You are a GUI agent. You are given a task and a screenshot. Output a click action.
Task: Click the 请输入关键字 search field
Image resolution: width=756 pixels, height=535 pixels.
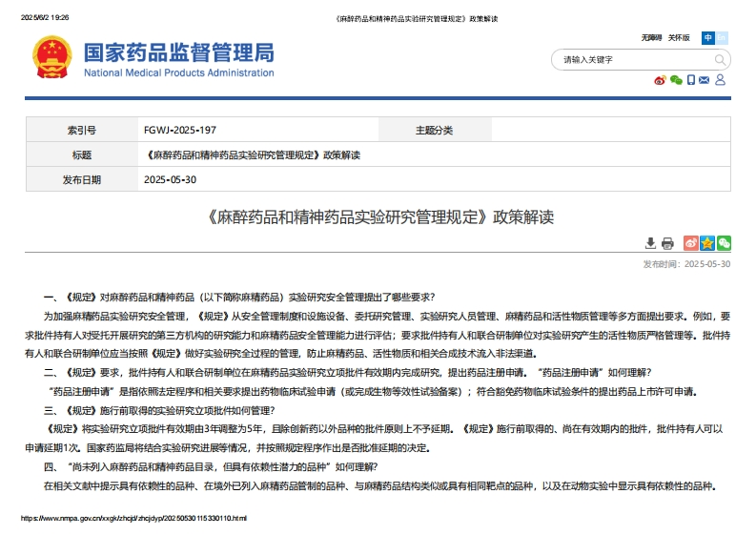pos(629,59)
